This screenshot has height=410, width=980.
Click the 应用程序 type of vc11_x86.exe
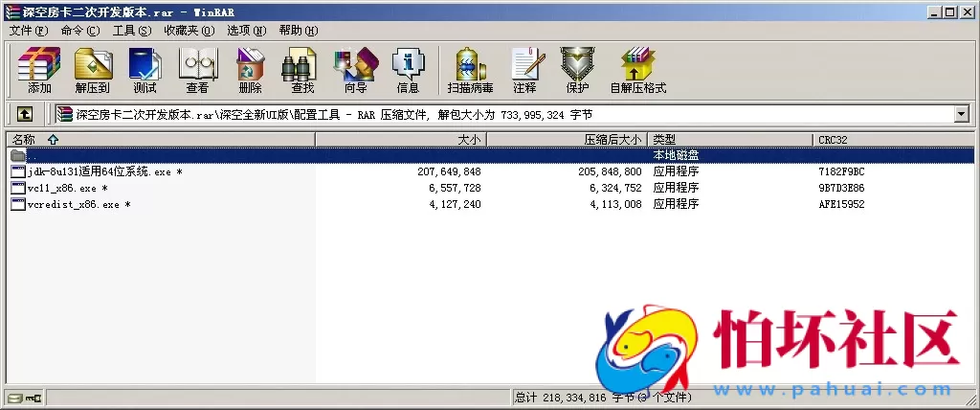tap(676, 188)
